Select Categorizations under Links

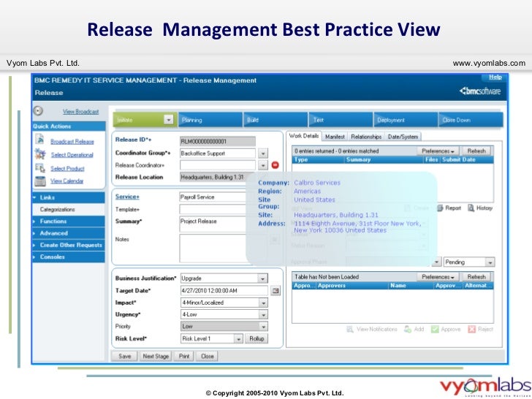57,209
